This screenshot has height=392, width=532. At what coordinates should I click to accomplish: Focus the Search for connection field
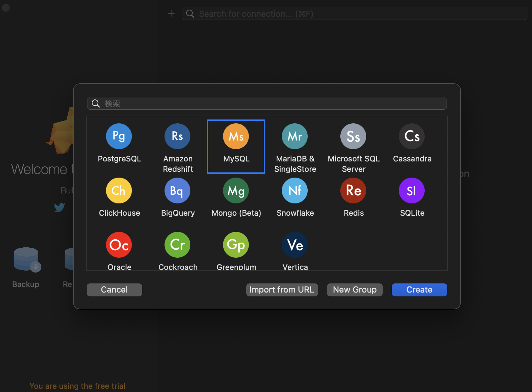coord(354,14)
